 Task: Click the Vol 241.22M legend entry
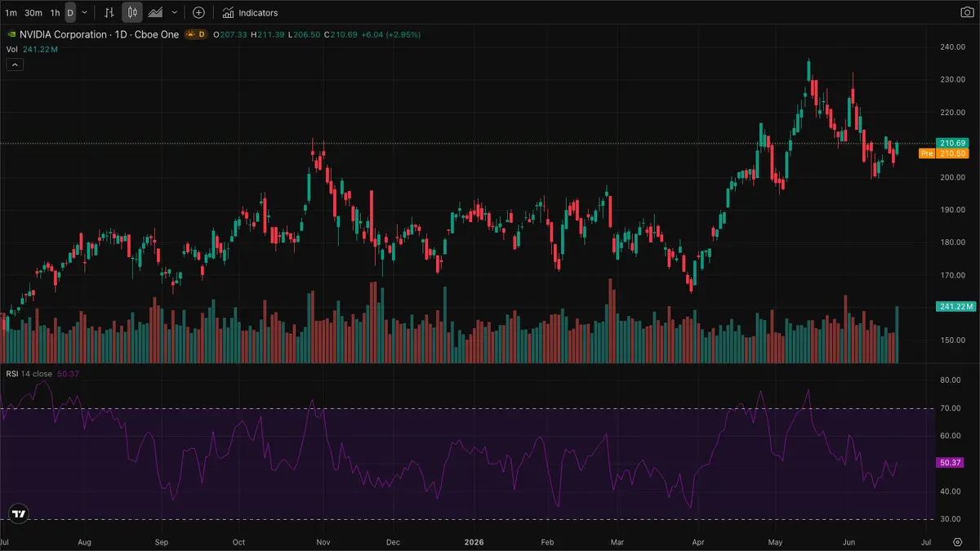(32, 50)
